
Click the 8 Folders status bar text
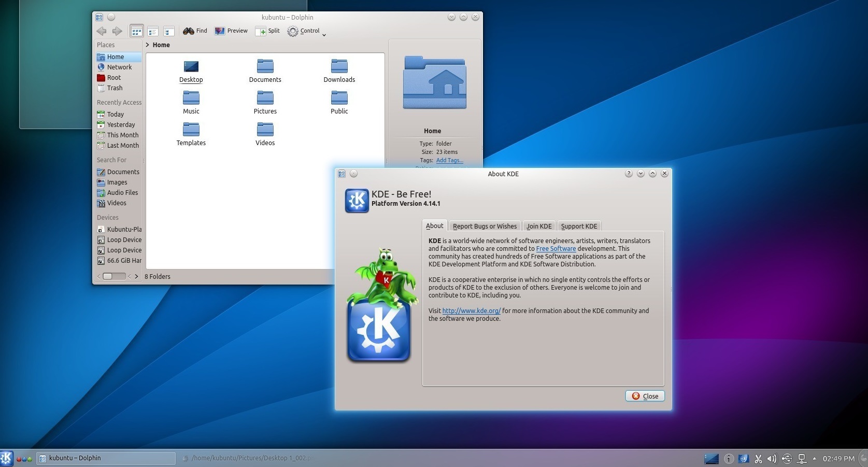[x=158, y=277]
